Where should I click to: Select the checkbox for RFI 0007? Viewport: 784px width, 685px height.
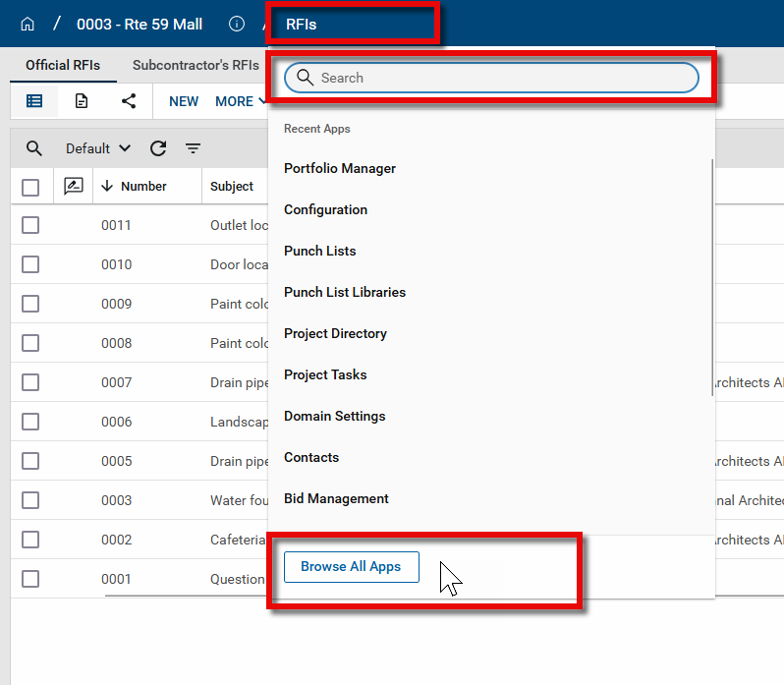tap(30, 382)
